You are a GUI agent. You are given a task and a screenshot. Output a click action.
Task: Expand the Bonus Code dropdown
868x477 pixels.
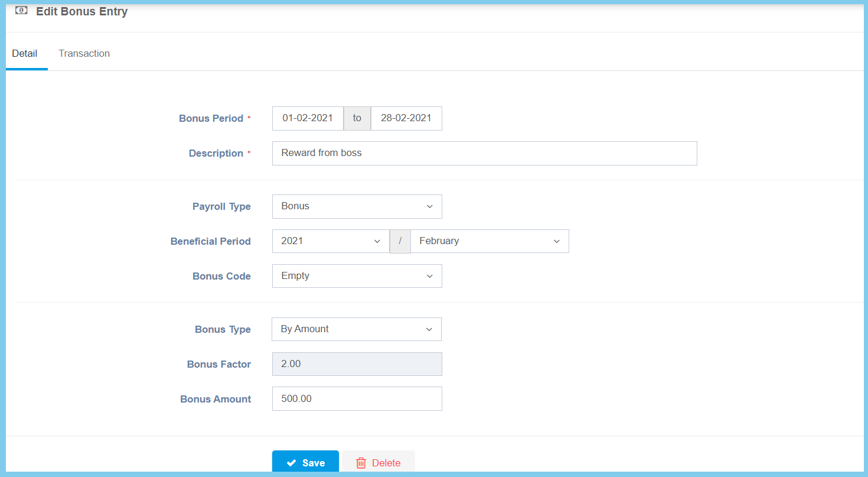pyautogui.click(x=357, y=276)
